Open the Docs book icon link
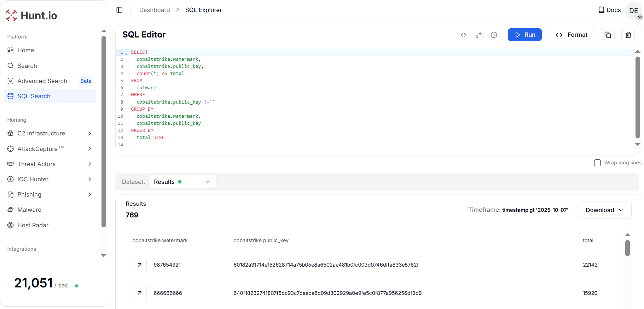 point(609,10)
